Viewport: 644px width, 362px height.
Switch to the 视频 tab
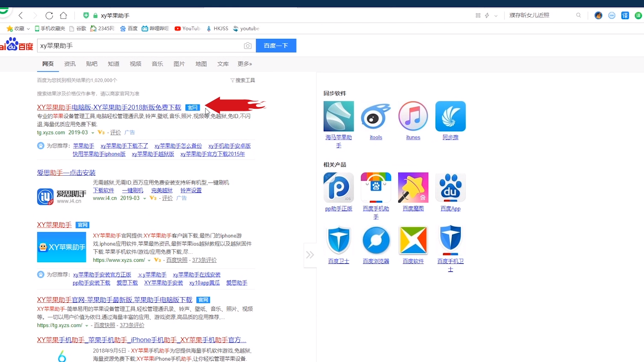pos(135,64)
